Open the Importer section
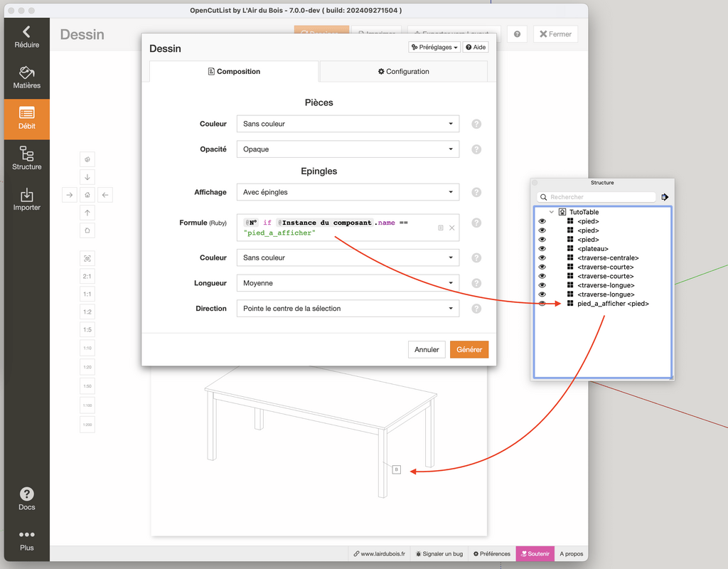728x569 pixels. pos(26,200)
